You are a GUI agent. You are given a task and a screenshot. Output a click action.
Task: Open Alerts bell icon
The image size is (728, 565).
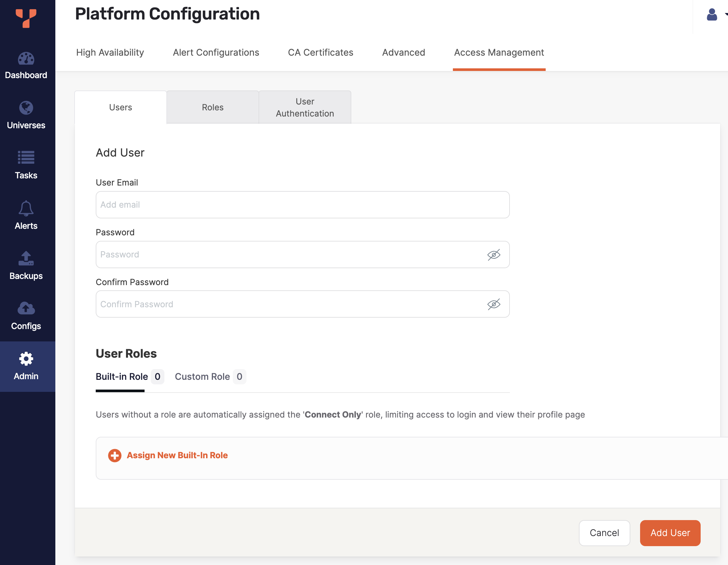pyautogui.click(x=26, y=209)
